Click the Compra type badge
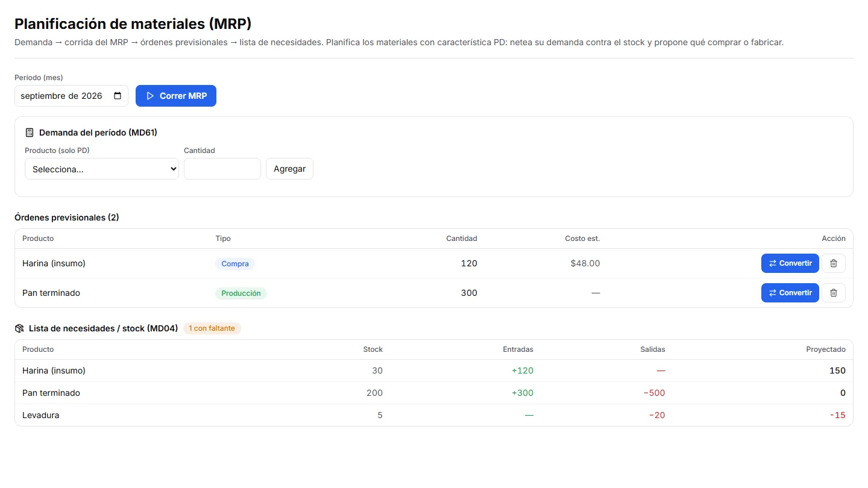This screenshot has width=868, height=488. pyautogui.click(x=235, y=263)
